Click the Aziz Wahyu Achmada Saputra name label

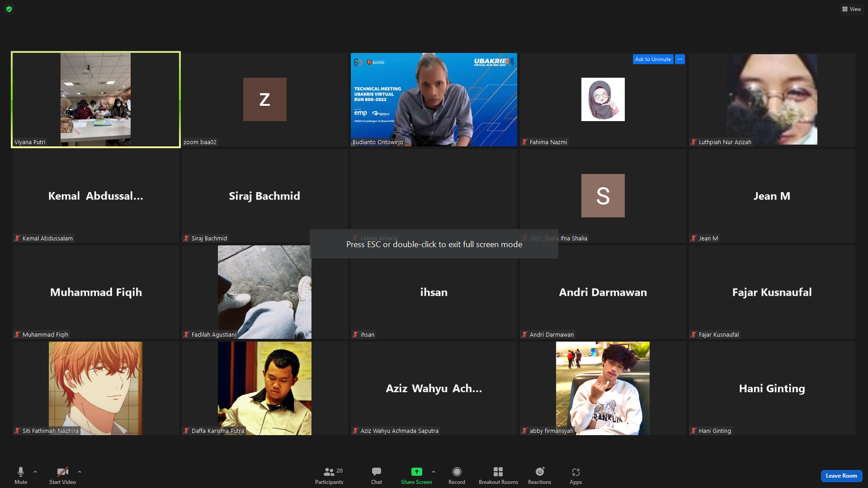tap(400, 431)
